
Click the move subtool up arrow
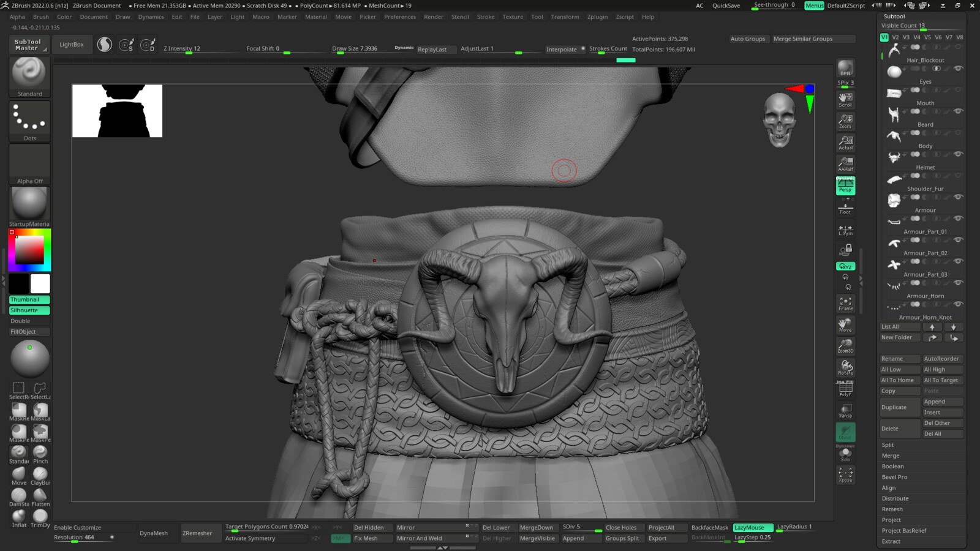click(x=932, y=327)
